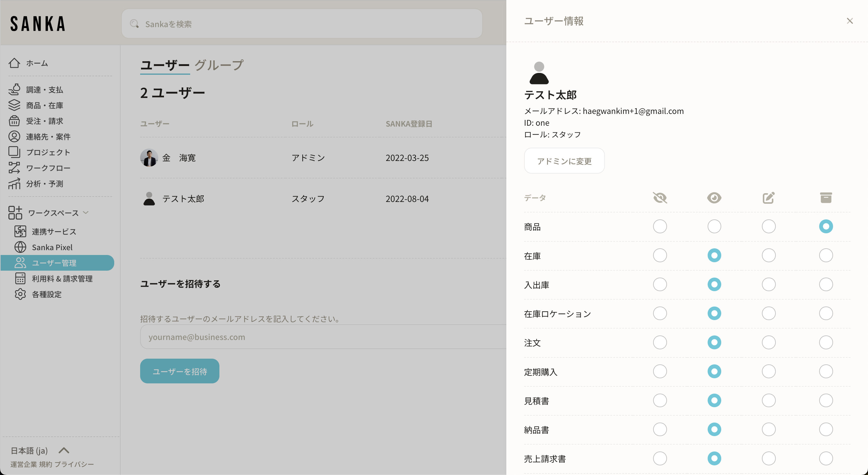Open 調達・支払 procurement icon in sidebar
The height and width of the screenshot is (475, 868).
pos(14,90)
